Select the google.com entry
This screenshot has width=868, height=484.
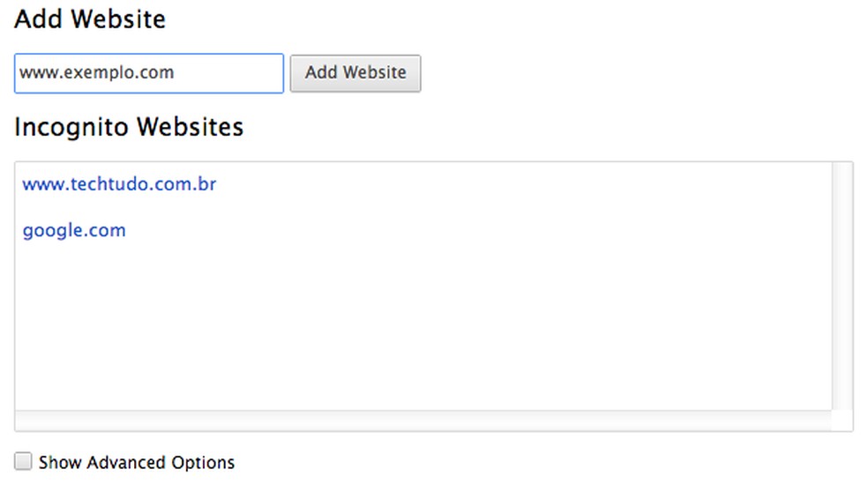pos(74,231)
